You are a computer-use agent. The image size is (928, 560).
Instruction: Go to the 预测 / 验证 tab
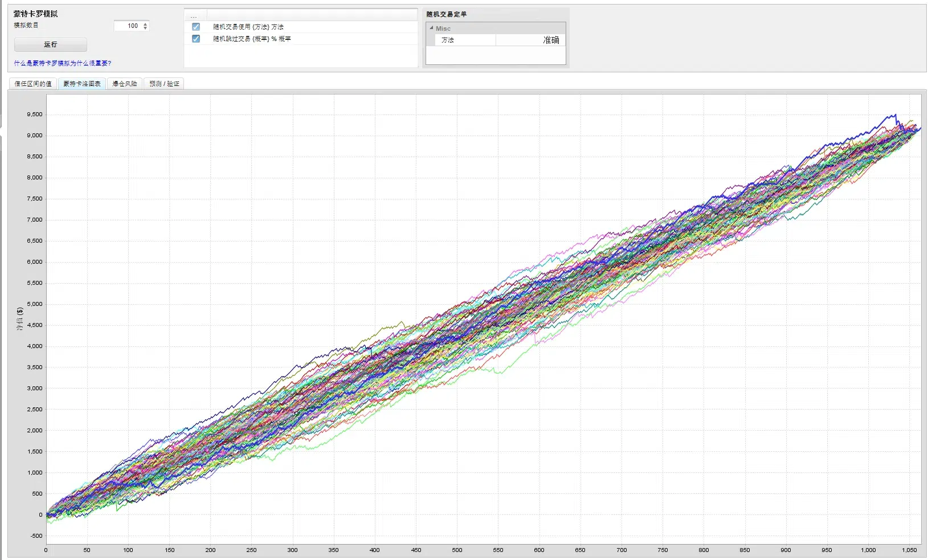(x=164, y=84)
